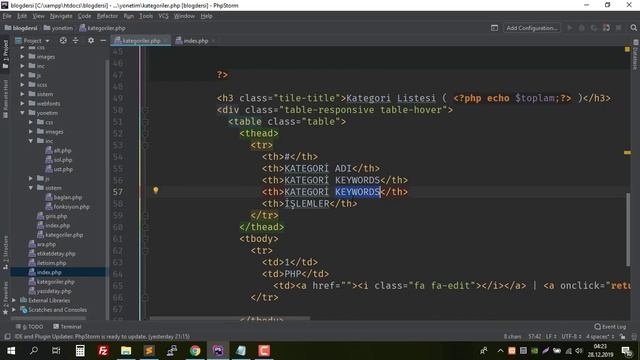Open the Structure tool window
This screenshot has height=360, width=640.
pyautogui.click(x=5, y=252)
